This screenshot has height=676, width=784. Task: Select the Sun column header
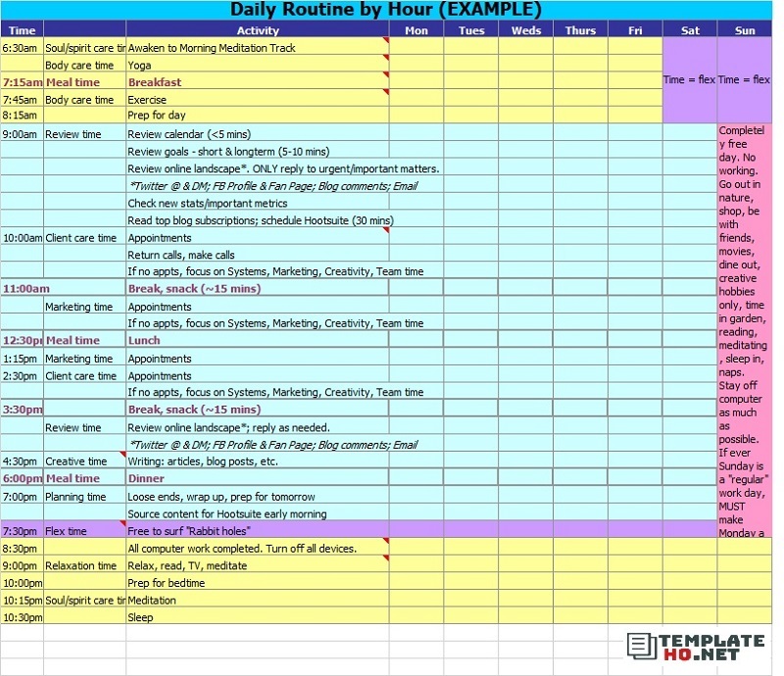(x=745, y=30)
